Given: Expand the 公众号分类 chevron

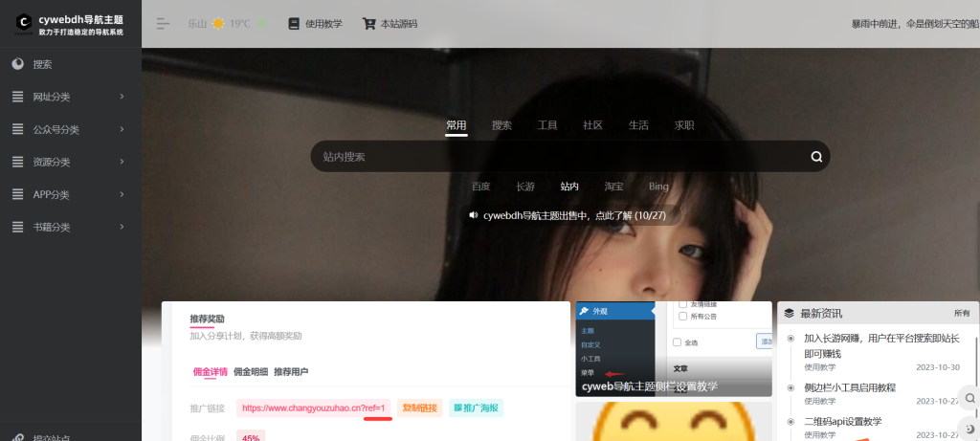Looking at the screenshot, I should click(122, 129).
